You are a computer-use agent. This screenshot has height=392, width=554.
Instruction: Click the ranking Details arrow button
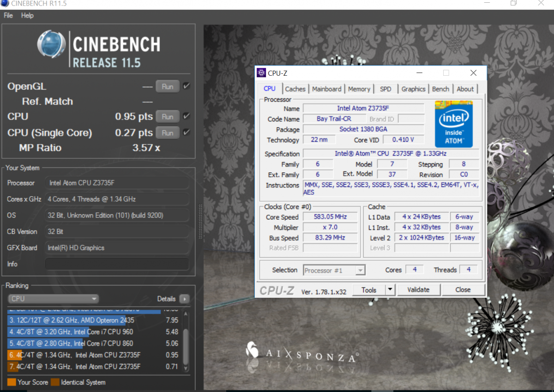point(184,299)
